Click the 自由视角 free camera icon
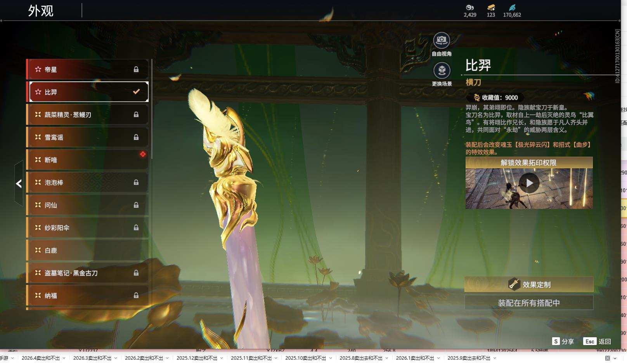The width and height of the screenshot is (627, 364). point(442,40)
